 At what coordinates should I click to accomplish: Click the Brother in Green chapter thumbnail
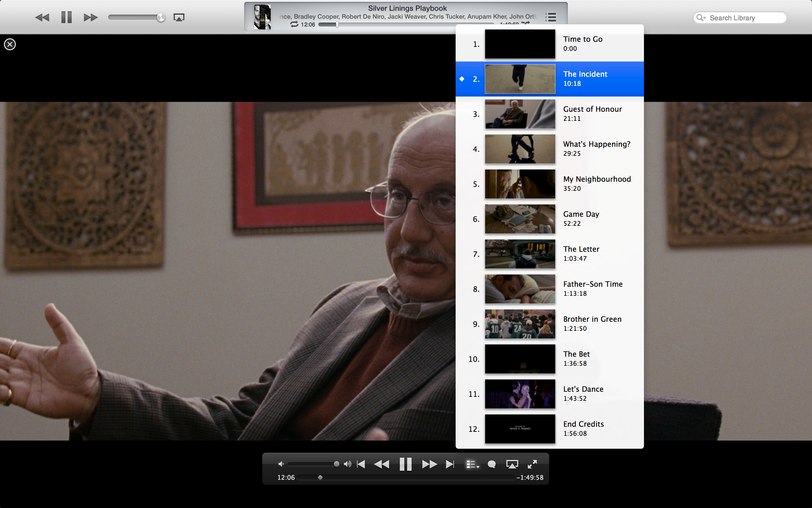point(520,324)
